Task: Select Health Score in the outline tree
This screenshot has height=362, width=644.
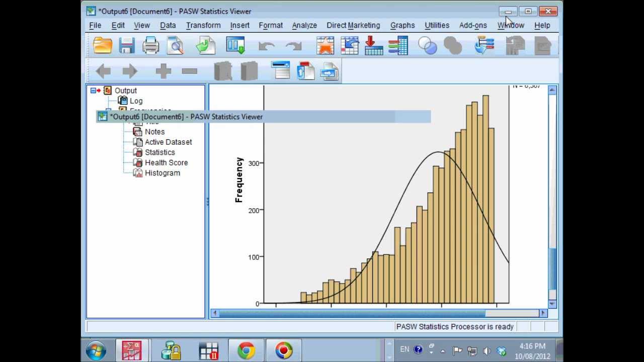Action: coord(167,163)
